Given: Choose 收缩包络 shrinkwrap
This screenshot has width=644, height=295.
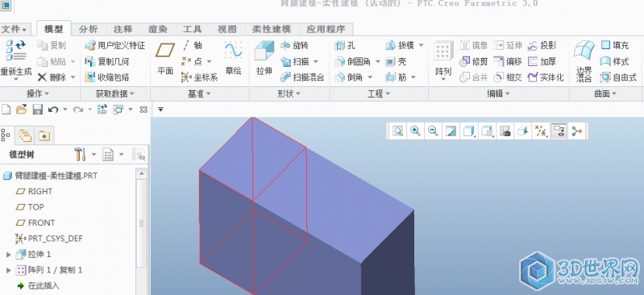Looking at the screenshot, I should click(x=106, y=77).
